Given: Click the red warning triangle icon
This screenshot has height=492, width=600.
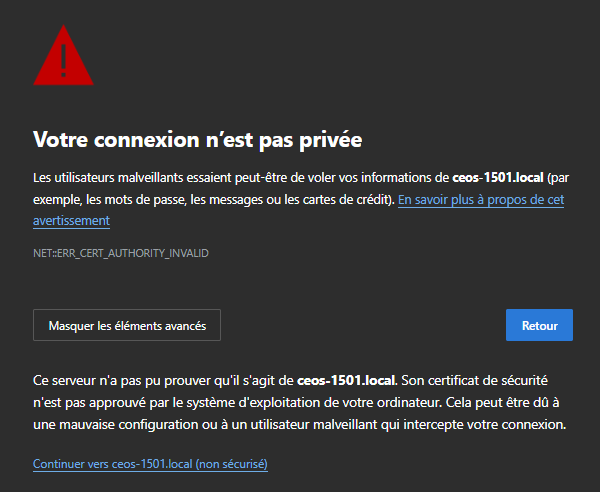Looking at the screenshot, I should (x=62, y=58).
